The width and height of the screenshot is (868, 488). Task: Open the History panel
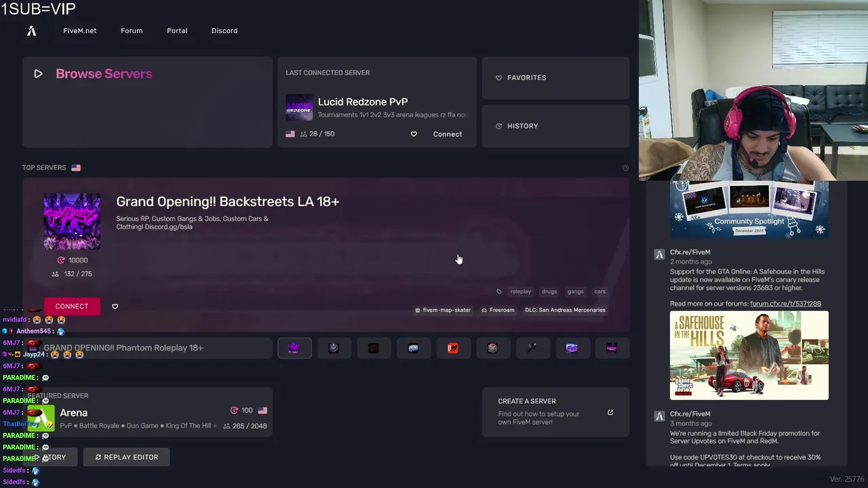[x=555, y=126]
